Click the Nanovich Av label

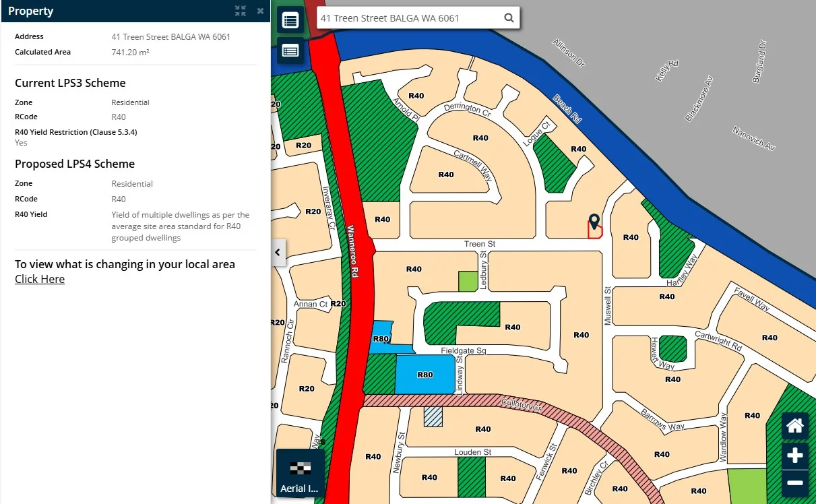coord(754,138)
